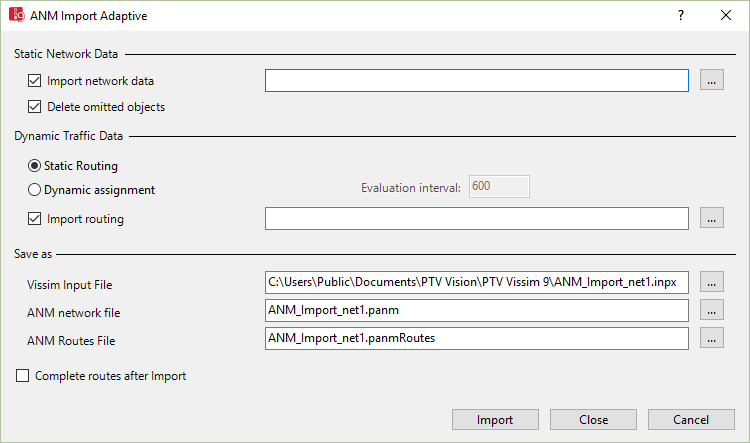The width and height of the screenshot is (750, 443).
Task: Close the ANM Import Adaptive dialog window
Action: coord(726,15)
